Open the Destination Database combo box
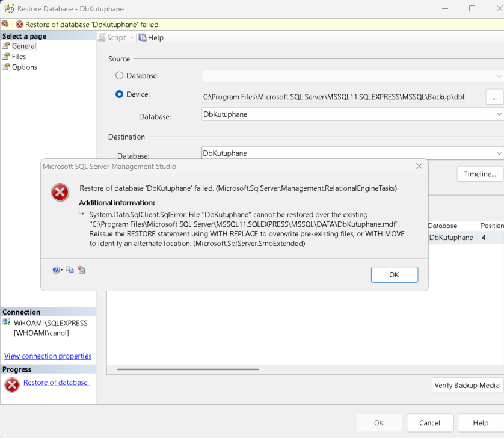Screen dimensions: 504x438 [x=352, y=153]
